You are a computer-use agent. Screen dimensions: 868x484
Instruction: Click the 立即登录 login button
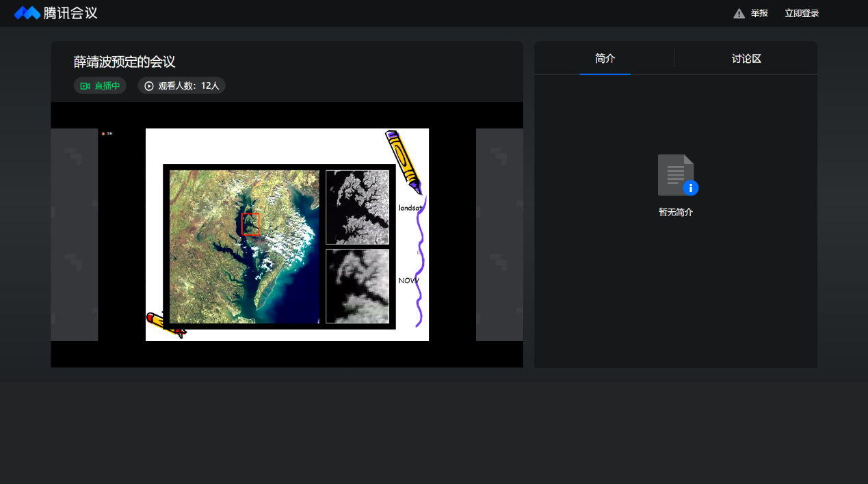[802, 14]
